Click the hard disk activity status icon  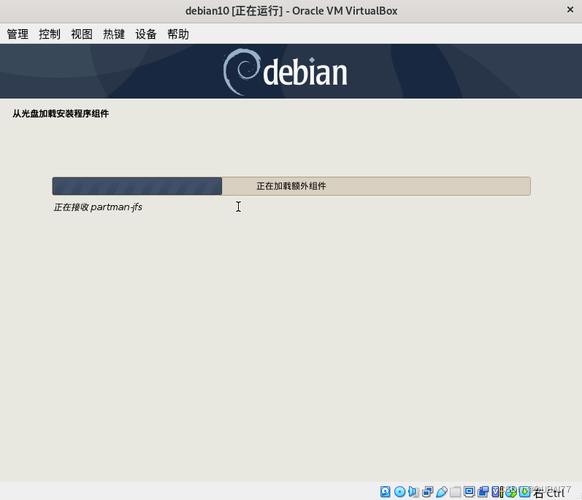385,491
